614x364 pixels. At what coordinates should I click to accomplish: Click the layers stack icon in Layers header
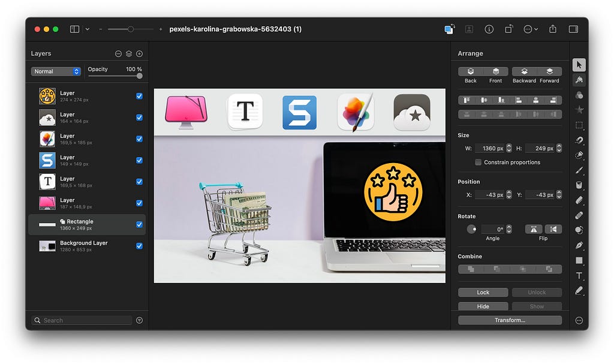[x=129, y=54]
